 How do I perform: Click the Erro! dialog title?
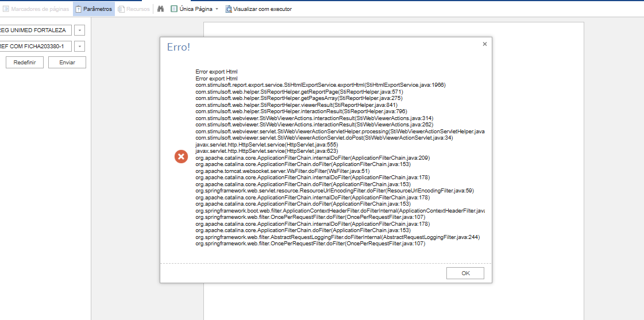pyautogui.click(x=178, y=47)
